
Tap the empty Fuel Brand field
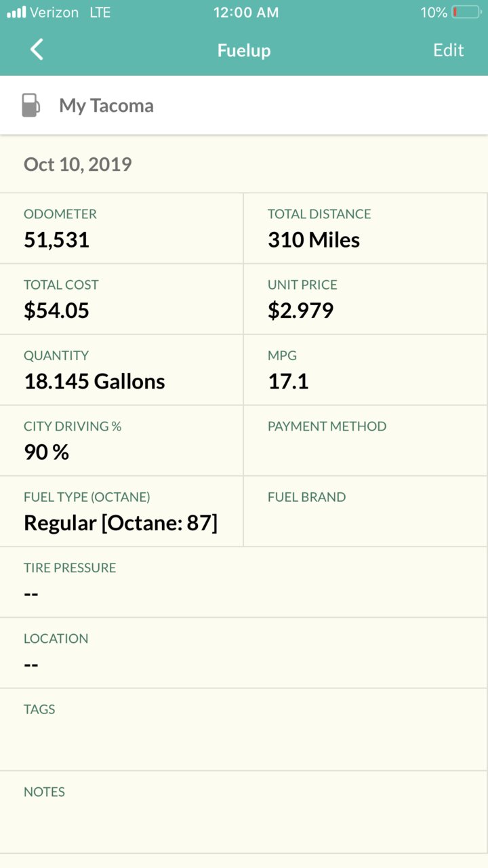(x=366, y=511)
